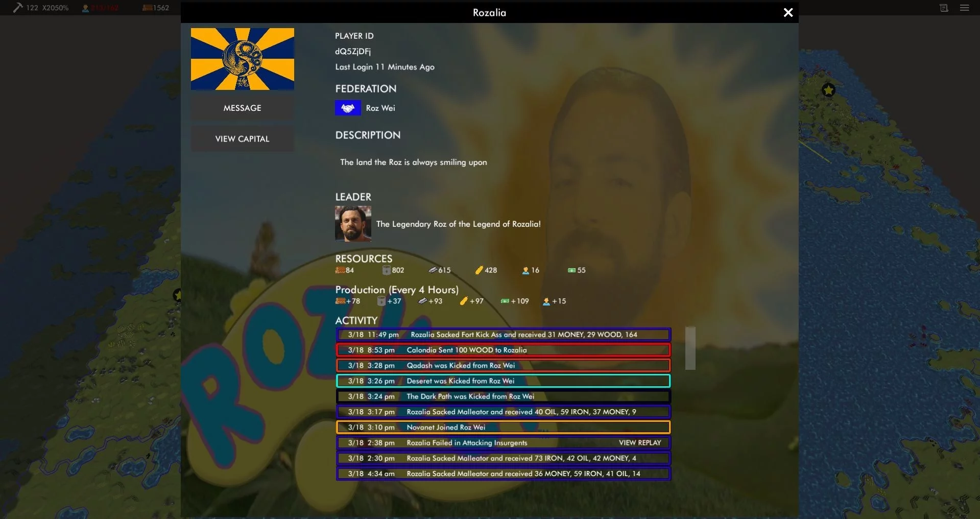
Task: Close the Rozalia profile dialog
Action: 788,13
